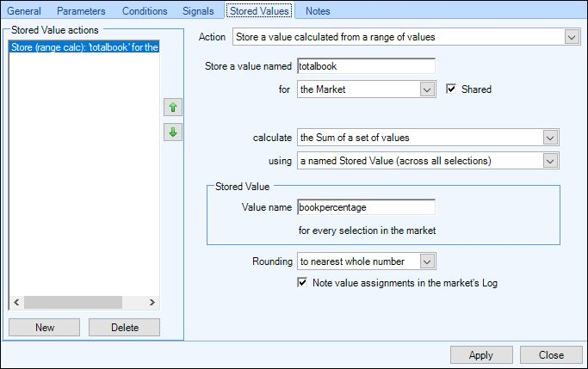The image size is (588, 369).
Task: Toggle the Shared checkbox
Action: [x=451, y=89]
